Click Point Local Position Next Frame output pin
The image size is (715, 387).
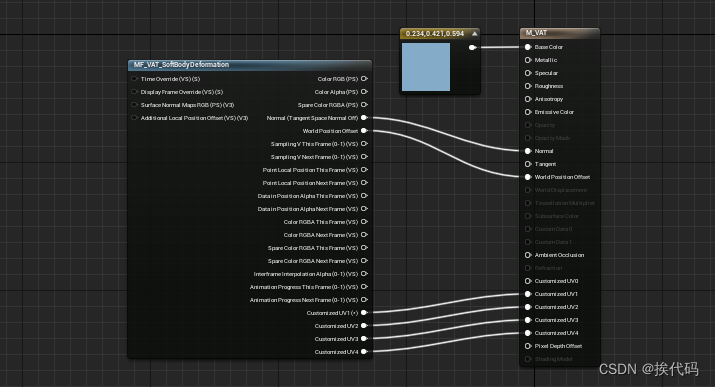pos(364,183)
